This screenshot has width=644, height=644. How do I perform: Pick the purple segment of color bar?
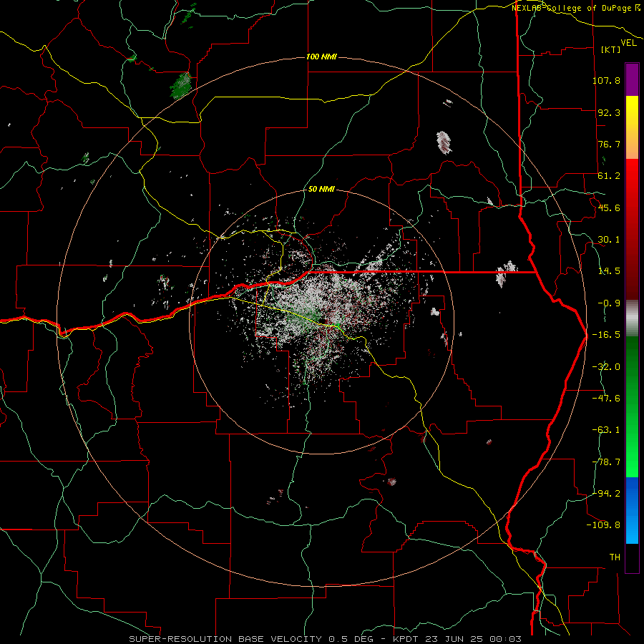tap(632, 79)
